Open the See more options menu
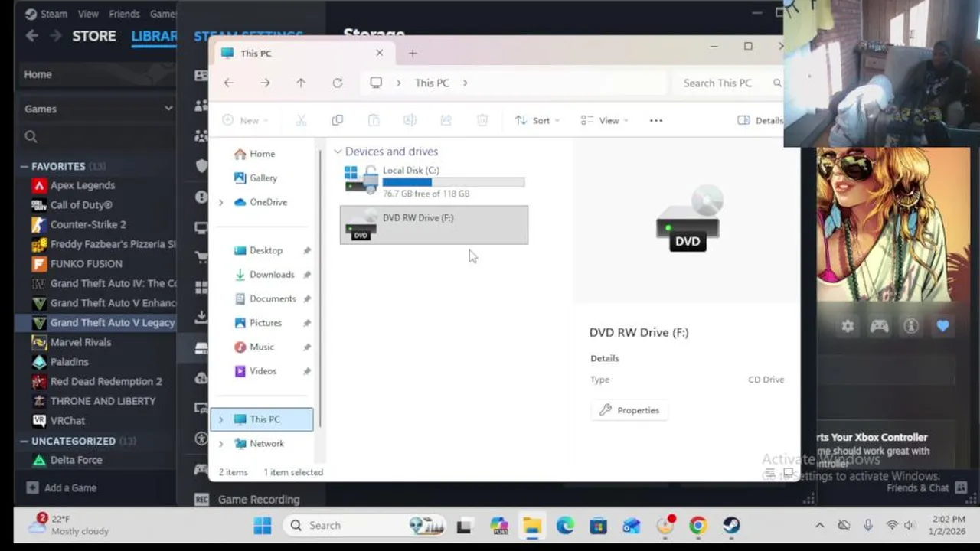The width and height of the screenshot is (980, 551). tap(656, 120)
